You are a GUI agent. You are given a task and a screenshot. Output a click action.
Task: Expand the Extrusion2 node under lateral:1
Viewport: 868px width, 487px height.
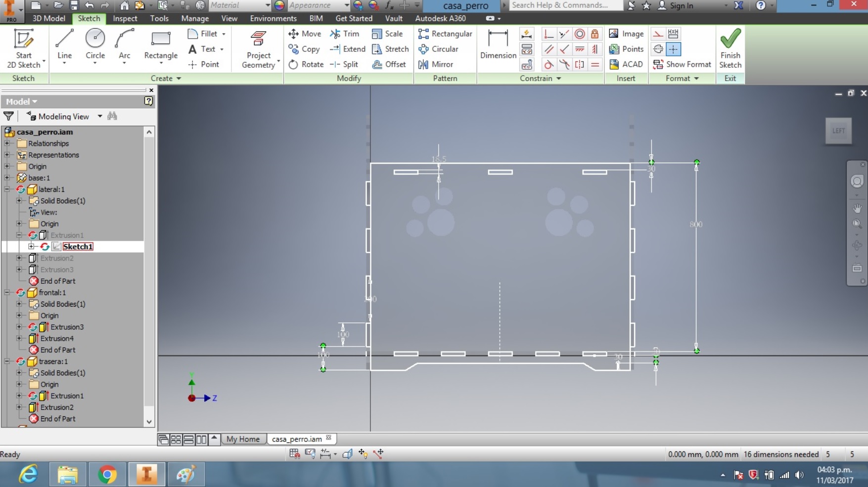(19, 258)
